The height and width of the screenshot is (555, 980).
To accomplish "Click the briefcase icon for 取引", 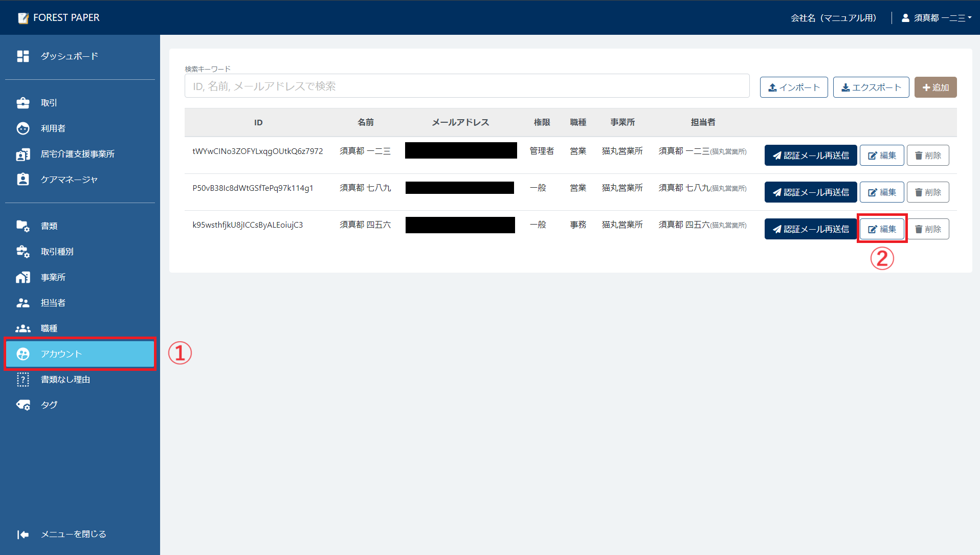I will click(23, 103).
